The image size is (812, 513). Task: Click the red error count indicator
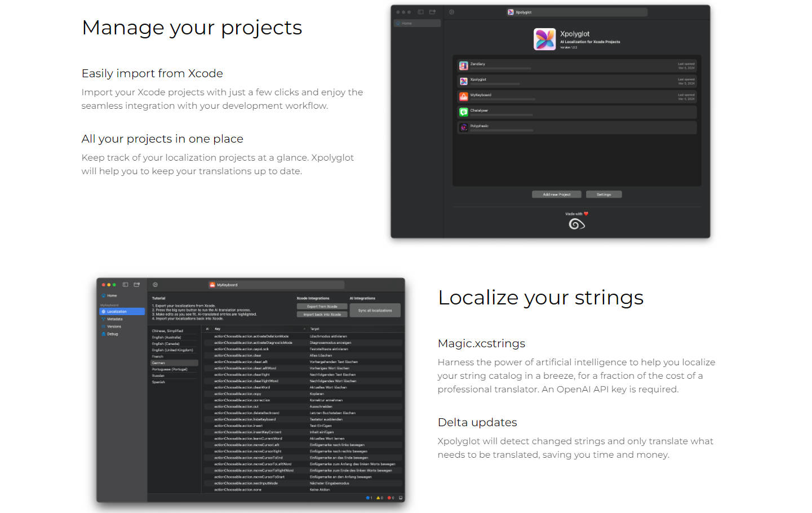pos(391,498)
